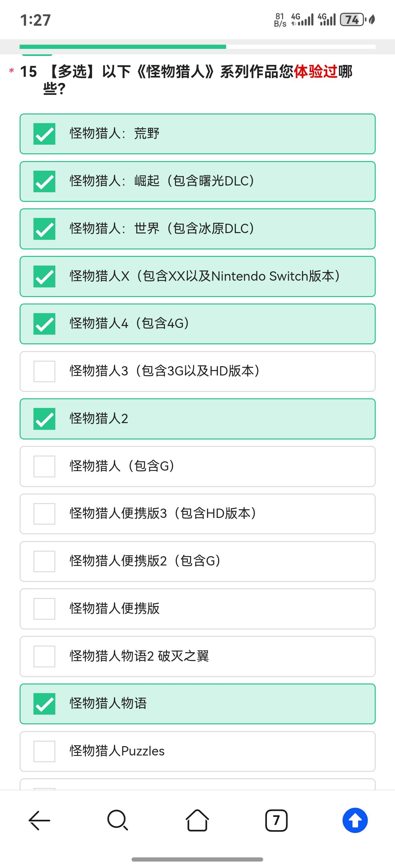This screenshot has height=868, width=395.
Task: Tap the browser back arrow icon
Action: 40,820
